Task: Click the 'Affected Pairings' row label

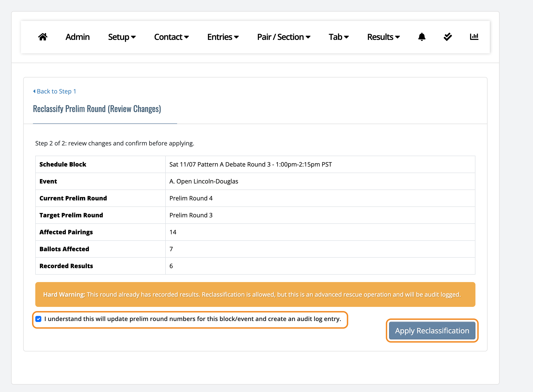Action: coord(66,232)
